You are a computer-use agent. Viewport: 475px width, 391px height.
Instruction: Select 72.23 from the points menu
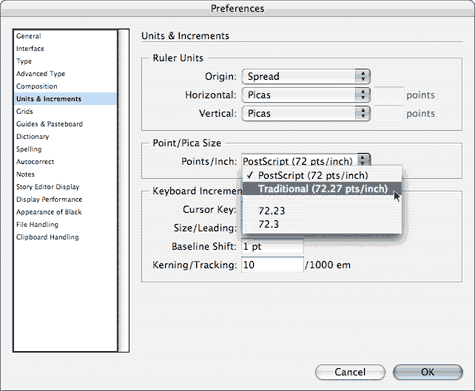tap(322, 211)
